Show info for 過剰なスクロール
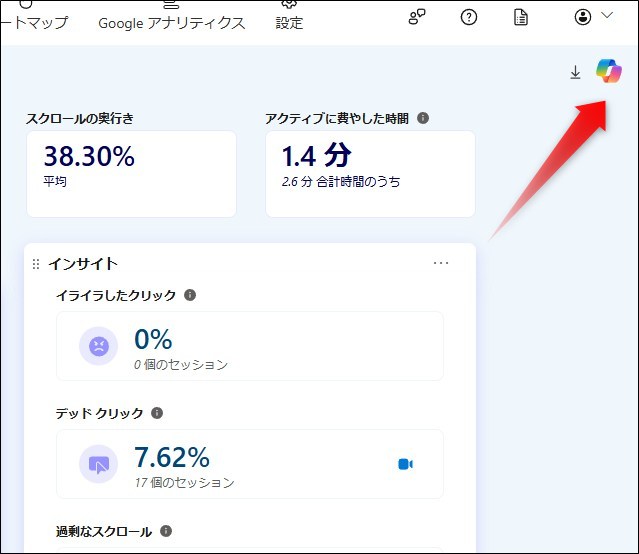The width and height of the screenshot is (639, 554). (x=166, y=531)
